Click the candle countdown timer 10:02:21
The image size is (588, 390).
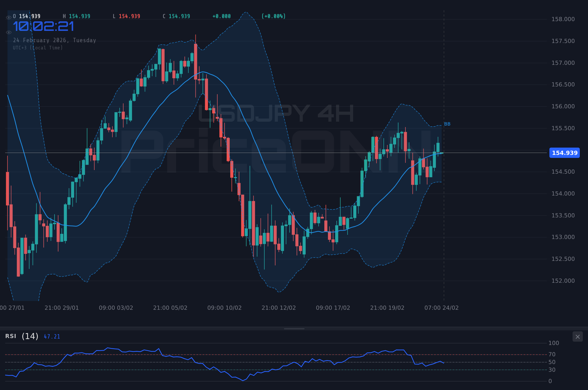44,26
